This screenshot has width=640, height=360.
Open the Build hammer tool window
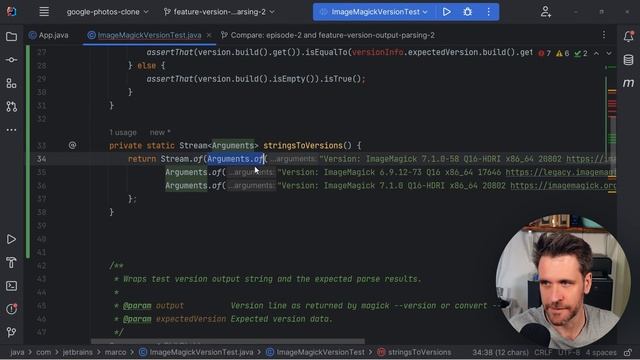[x=11, y=262]
